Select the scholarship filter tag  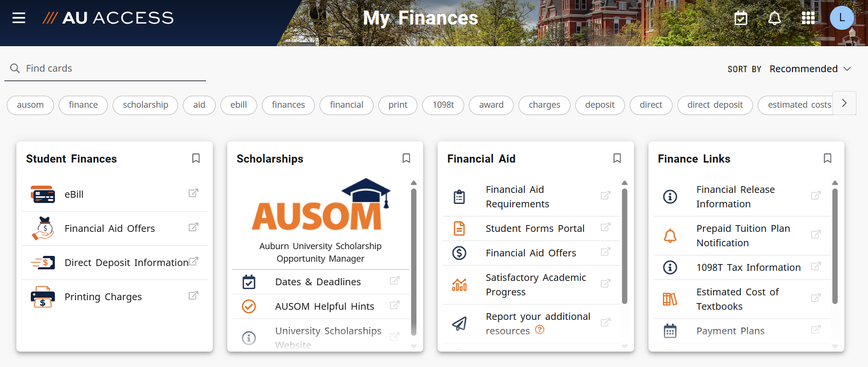(x=145, y=104)
